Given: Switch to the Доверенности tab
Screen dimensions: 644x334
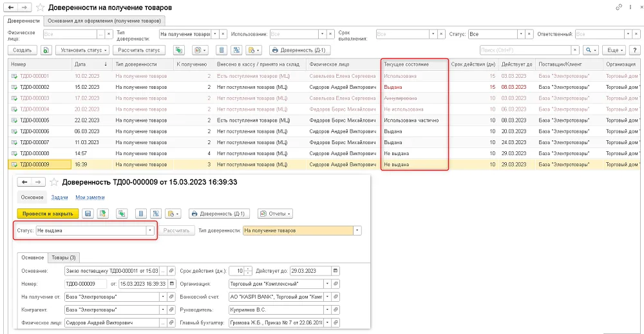Looking at the screenshot, I should (23, 21).
